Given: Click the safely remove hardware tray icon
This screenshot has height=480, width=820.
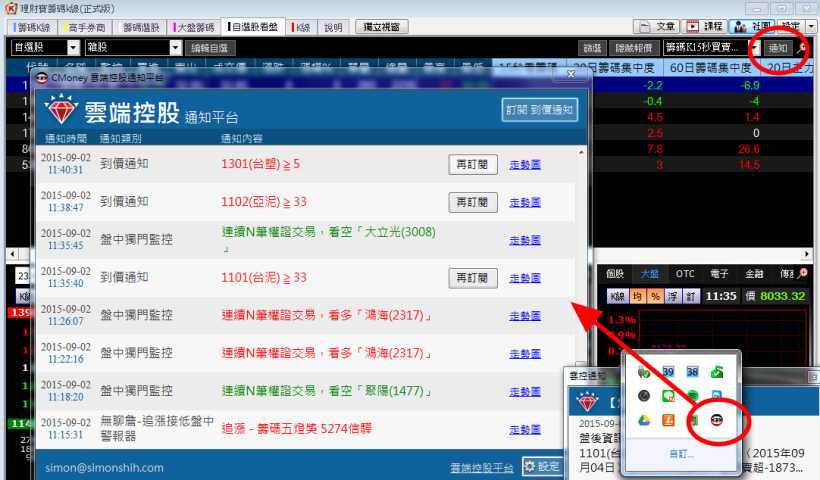Looking at the screenshot, I should point(644,372).
